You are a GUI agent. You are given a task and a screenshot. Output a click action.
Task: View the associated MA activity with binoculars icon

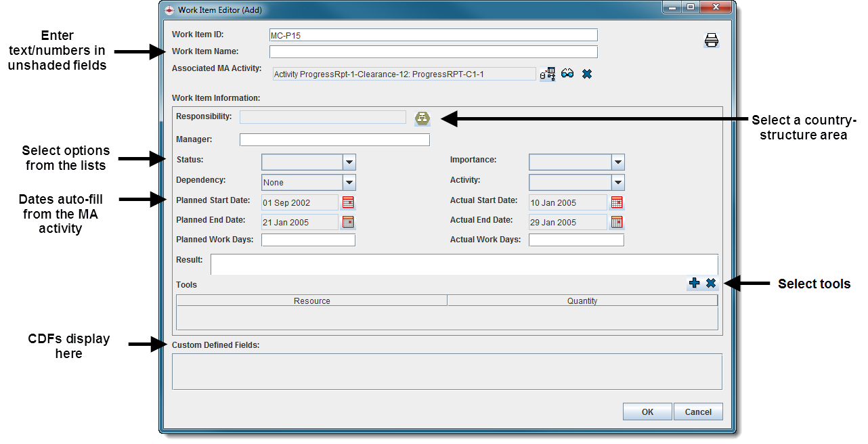(567, 74)
